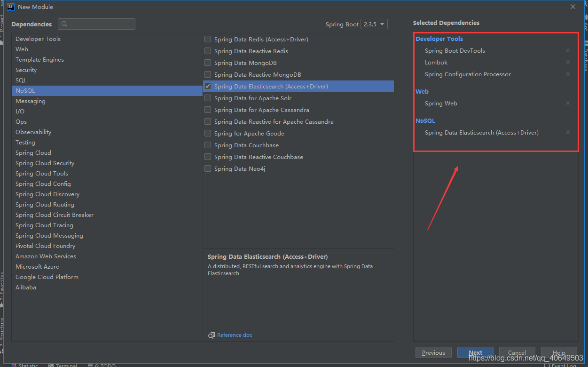Open Pivotal Cloud Foundry category
588x367 pixels.
tap(107, 246)
